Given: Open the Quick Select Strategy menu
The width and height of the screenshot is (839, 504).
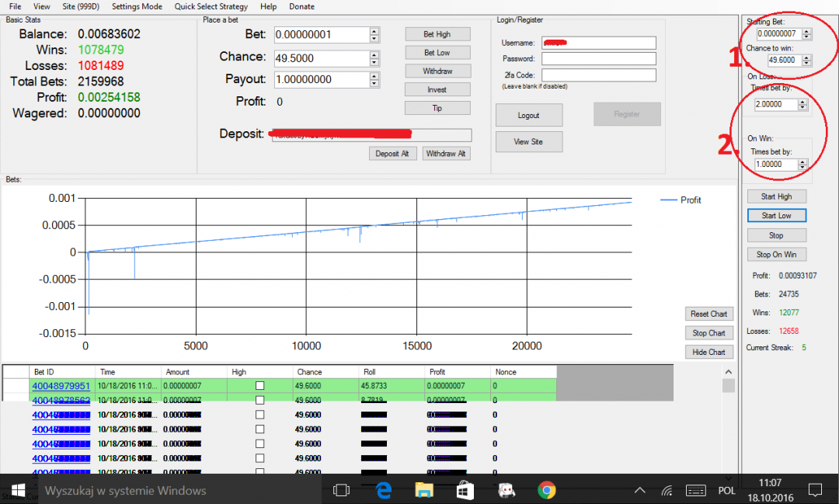Looking at the screenshot, I should 211,6.
